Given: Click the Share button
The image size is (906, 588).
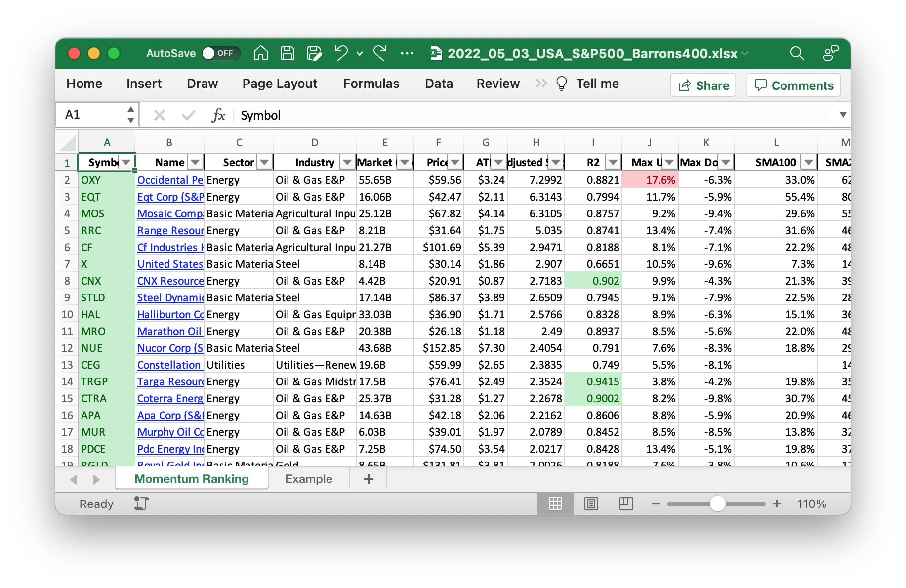Looking at the screenshot, I should click(x=703, y=85).
